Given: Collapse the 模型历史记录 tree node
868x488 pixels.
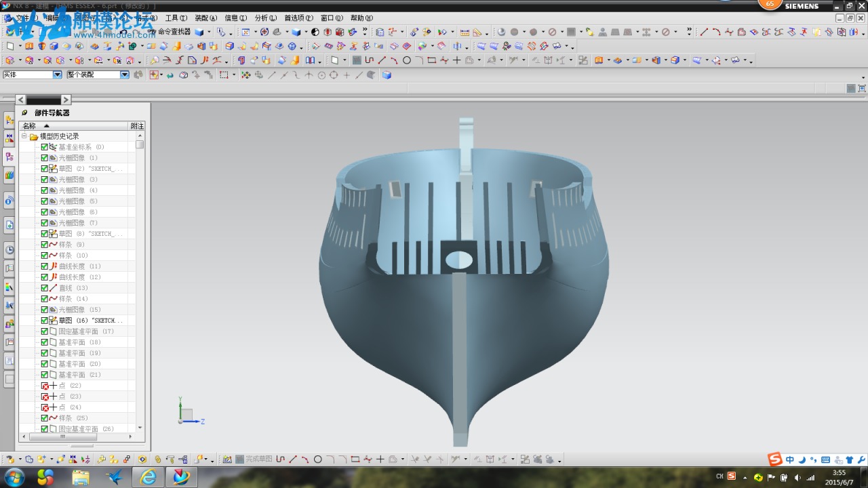Looking at the screenshot, I should [24, 136].
